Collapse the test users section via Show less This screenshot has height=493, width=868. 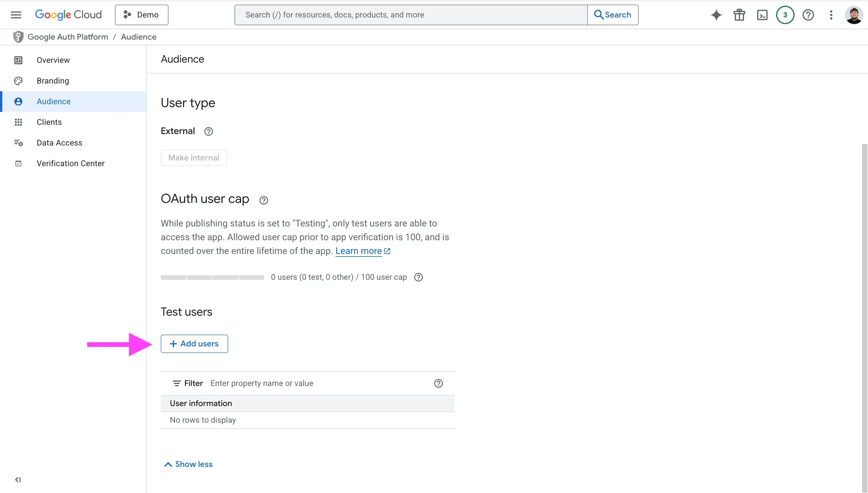188,464
